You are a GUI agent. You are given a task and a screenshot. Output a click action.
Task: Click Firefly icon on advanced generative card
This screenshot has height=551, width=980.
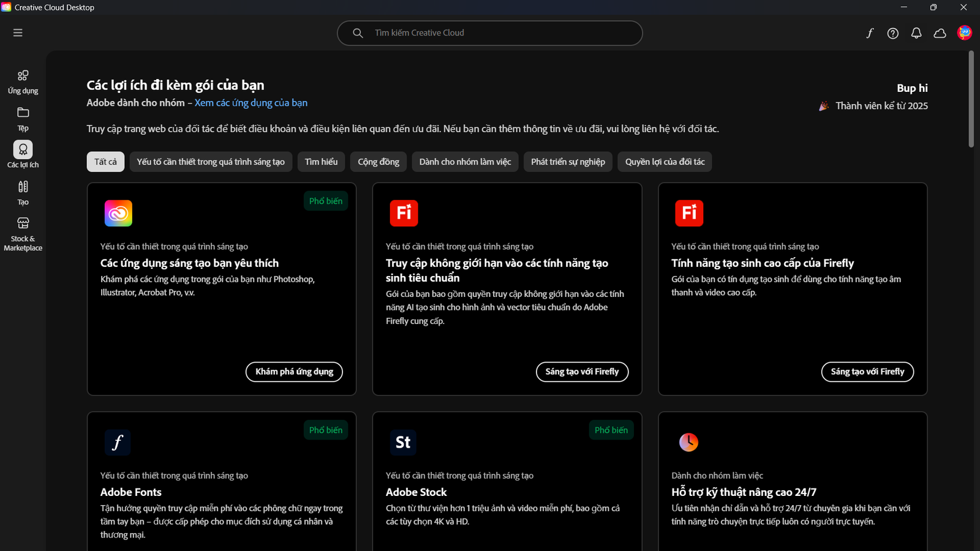[x=689, y=213]
